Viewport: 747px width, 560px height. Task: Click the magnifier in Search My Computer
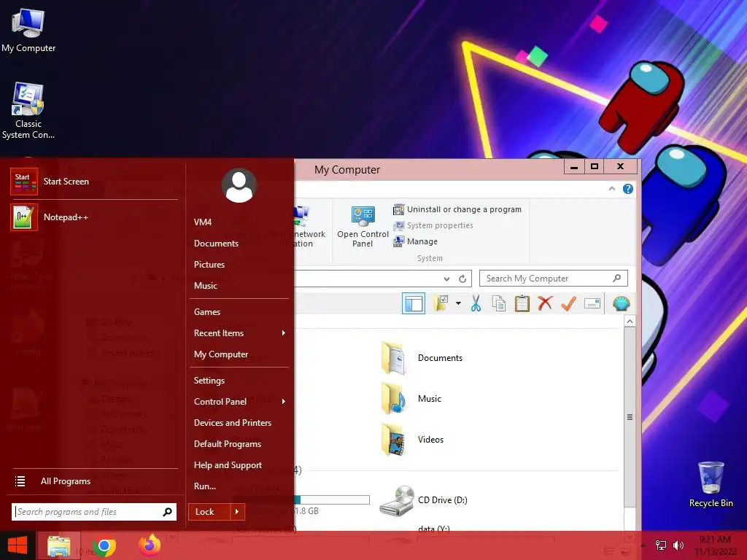[x=617, y=278]
